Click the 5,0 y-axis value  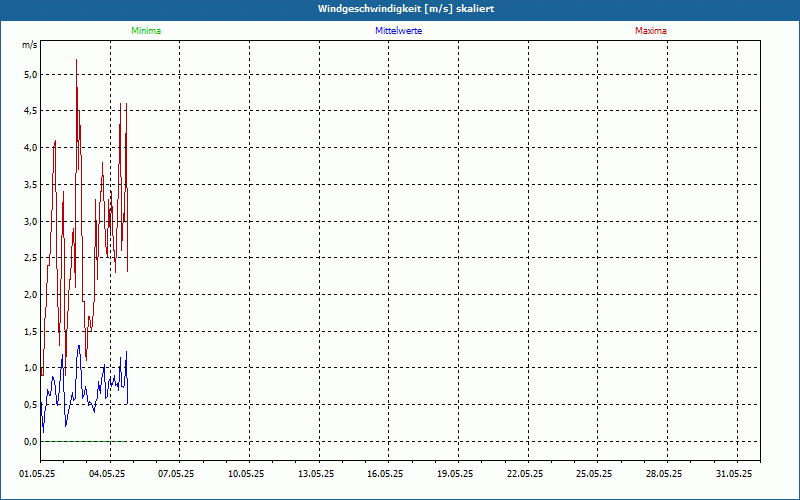coord(31,74)
